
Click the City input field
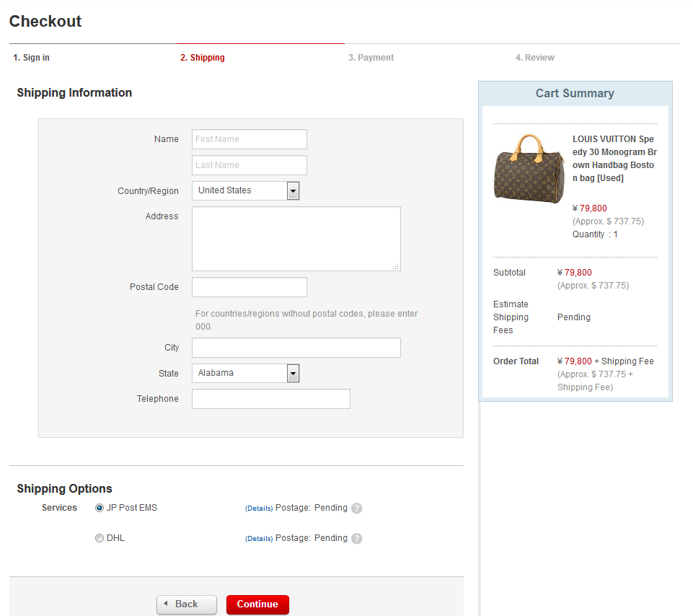[x=296, y=348]
